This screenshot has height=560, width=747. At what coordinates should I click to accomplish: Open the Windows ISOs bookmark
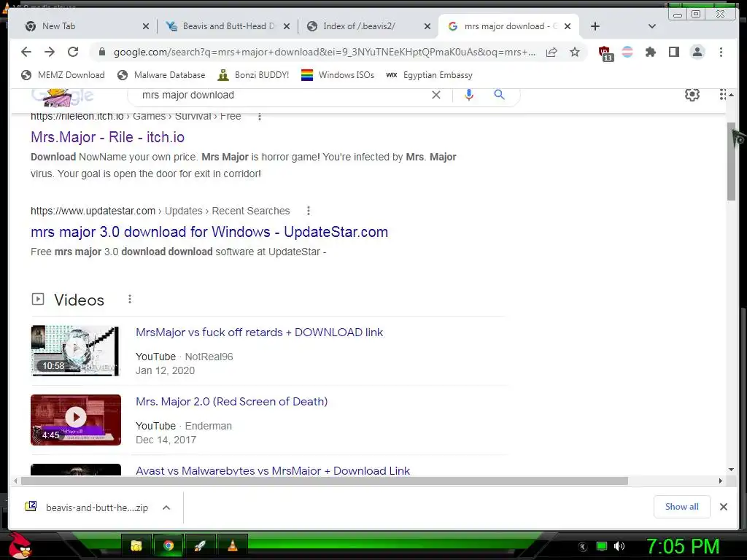point(337,75)
